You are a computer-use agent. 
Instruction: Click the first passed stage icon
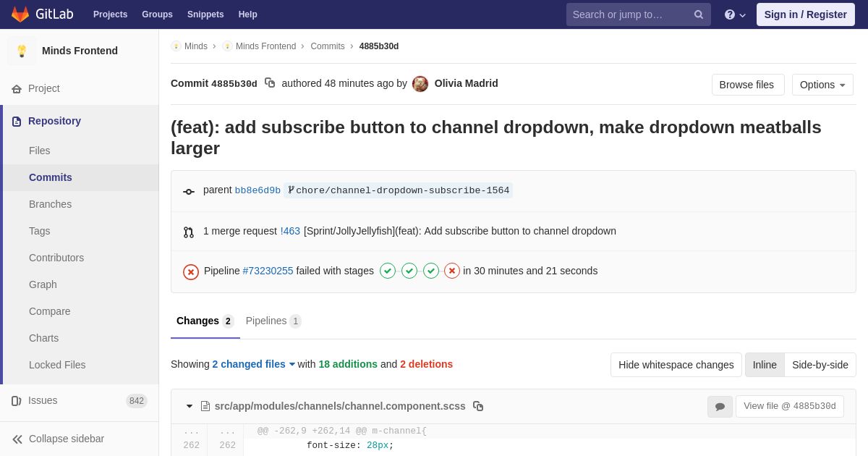tap(388, 271)
